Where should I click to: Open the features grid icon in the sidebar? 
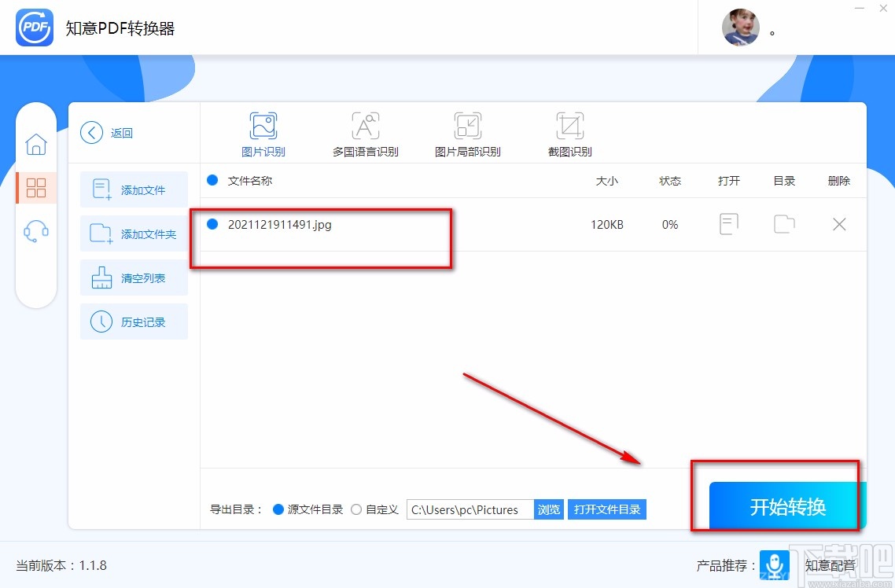(x=36, y=187)
